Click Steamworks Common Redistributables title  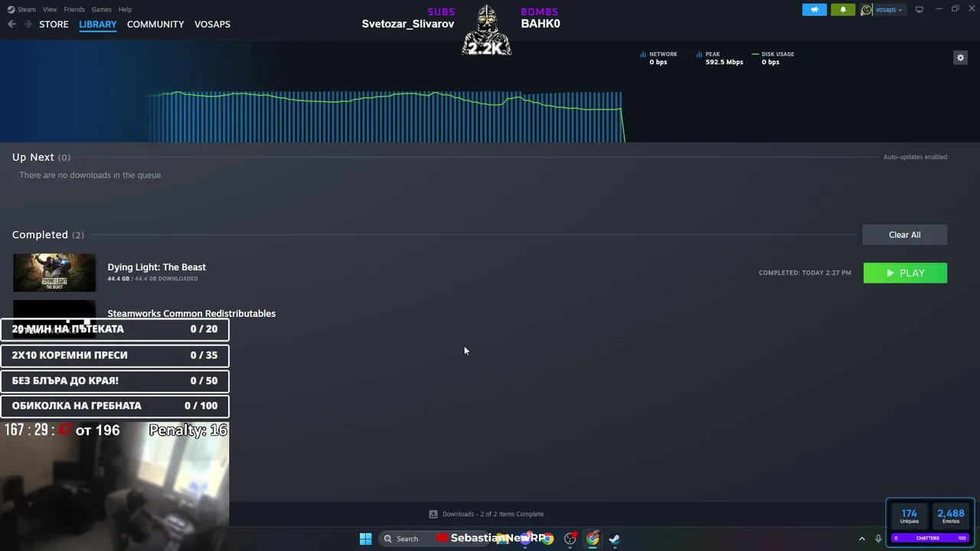click(191, 313)
